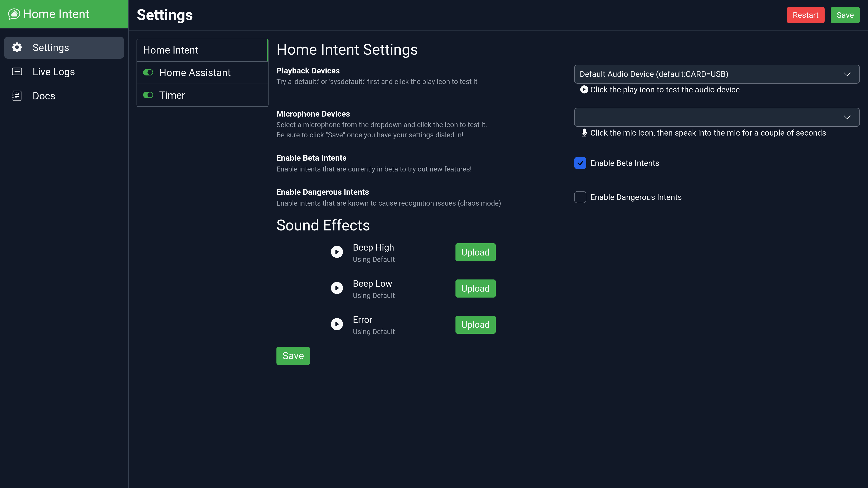Test the audio device with the play icon
The height and width of the screenshot is (488, 868).
coord(584,90)
